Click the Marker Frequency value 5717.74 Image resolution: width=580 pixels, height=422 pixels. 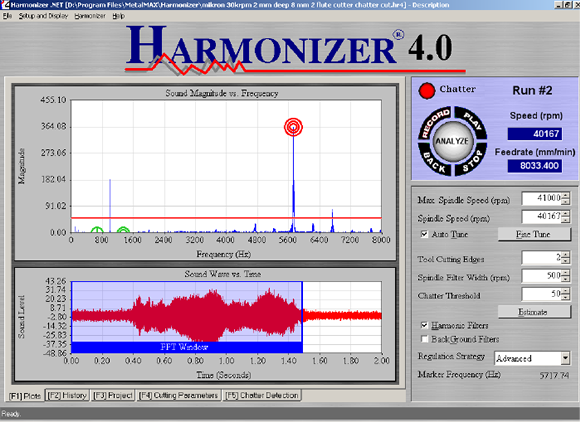554,375
